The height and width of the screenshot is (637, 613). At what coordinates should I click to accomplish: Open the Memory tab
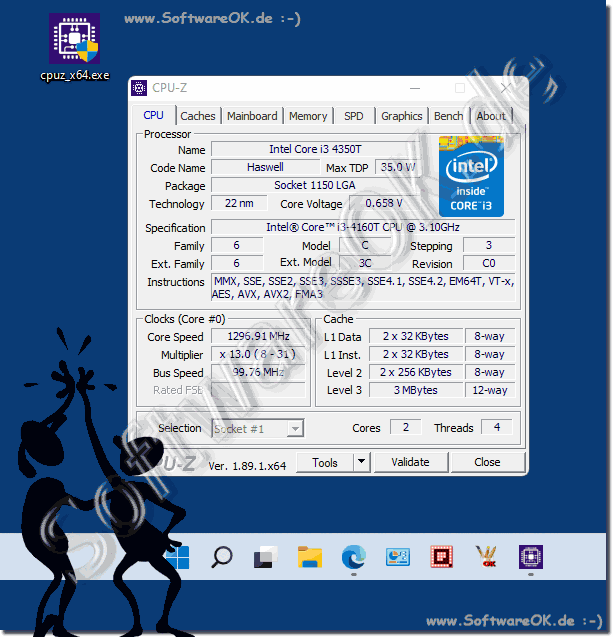pos(308,116)
